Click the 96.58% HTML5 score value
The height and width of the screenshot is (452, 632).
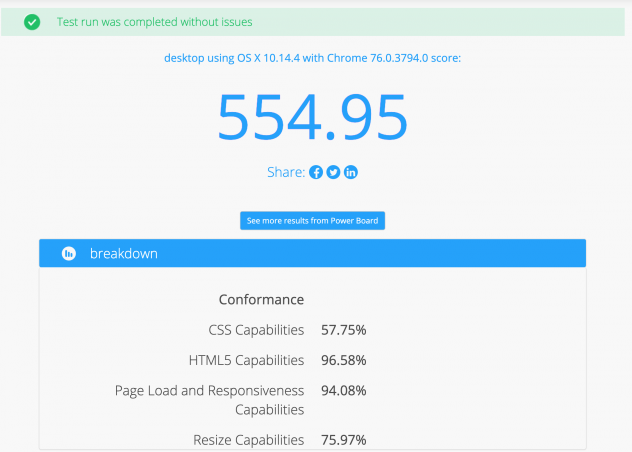[343, 360]
